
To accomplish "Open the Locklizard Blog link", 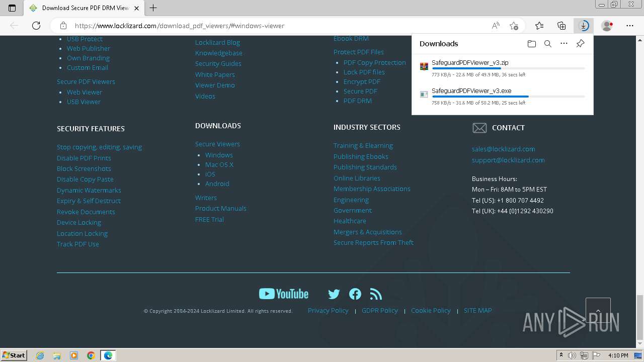I will [217, 42].
